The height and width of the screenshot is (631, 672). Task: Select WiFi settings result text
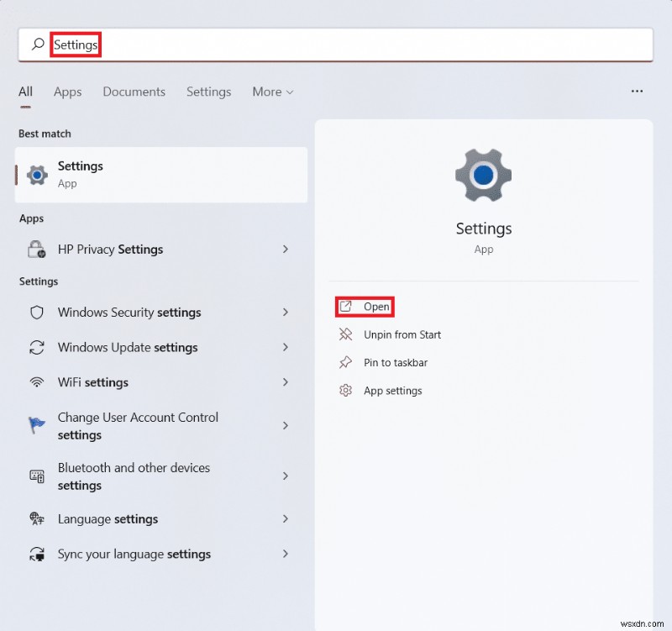(93, 382)
